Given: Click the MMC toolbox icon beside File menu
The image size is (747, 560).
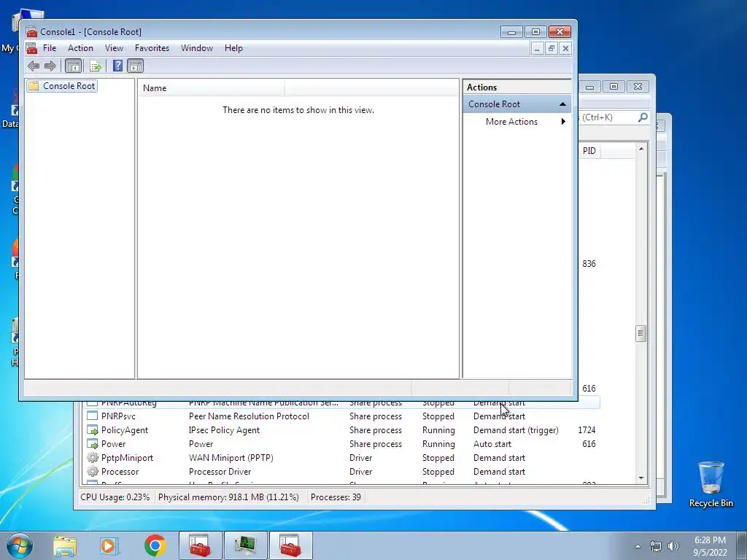Looking at the screenshot, I should 32,48.
